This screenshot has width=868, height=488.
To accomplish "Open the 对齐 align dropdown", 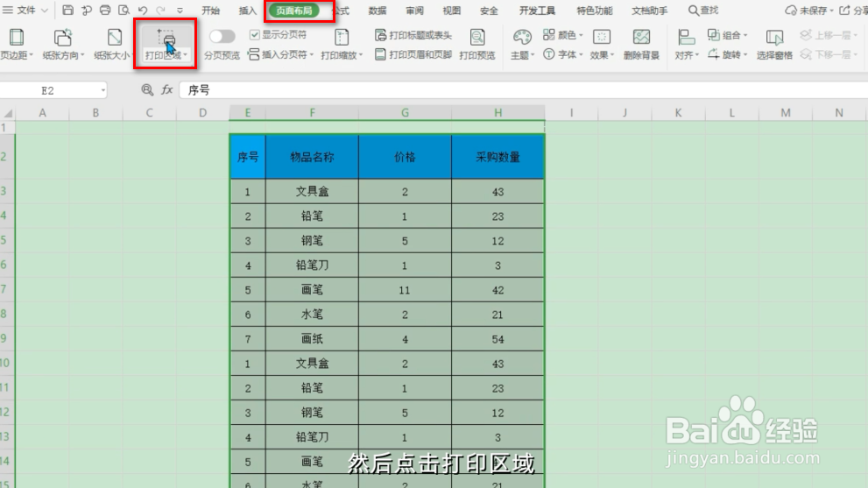I will 687,45.
